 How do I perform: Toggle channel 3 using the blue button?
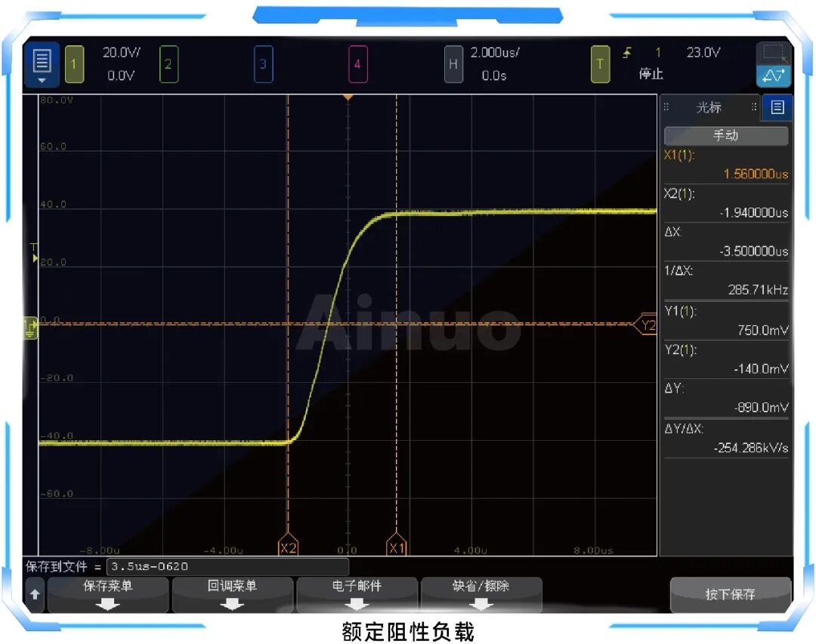pyautogui.click(x=263, y=64)
